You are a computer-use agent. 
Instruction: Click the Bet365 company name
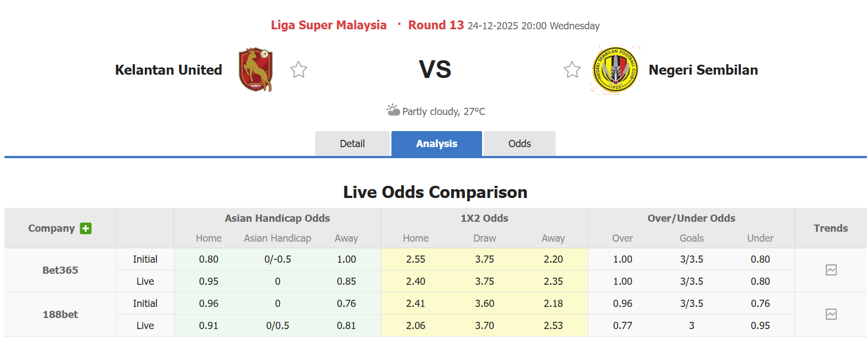click(60, 270)
